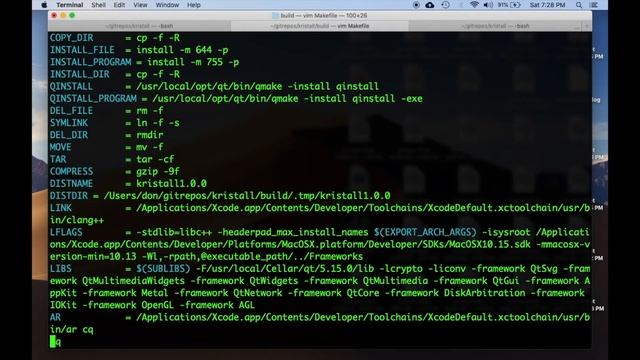Open the Apple menu
Screen dimensions: 640x360
click(x=44, y=5)
